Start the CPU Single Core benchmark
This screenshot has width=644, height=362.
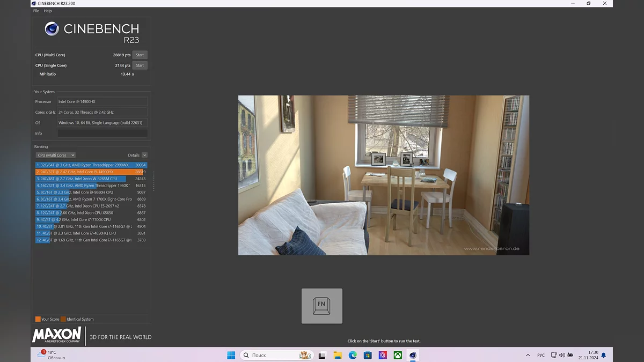pos(140,65)
